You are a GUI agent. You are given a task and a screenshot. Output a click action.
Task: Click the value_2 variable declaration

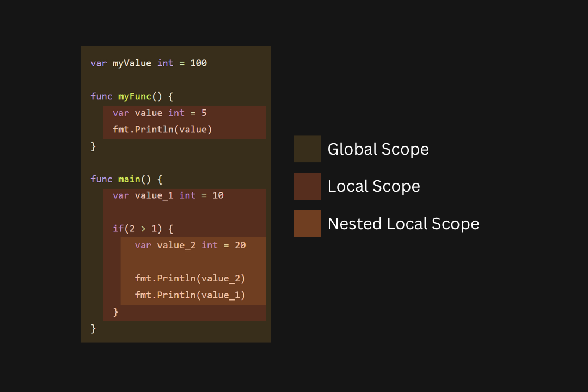click(190, 246)
